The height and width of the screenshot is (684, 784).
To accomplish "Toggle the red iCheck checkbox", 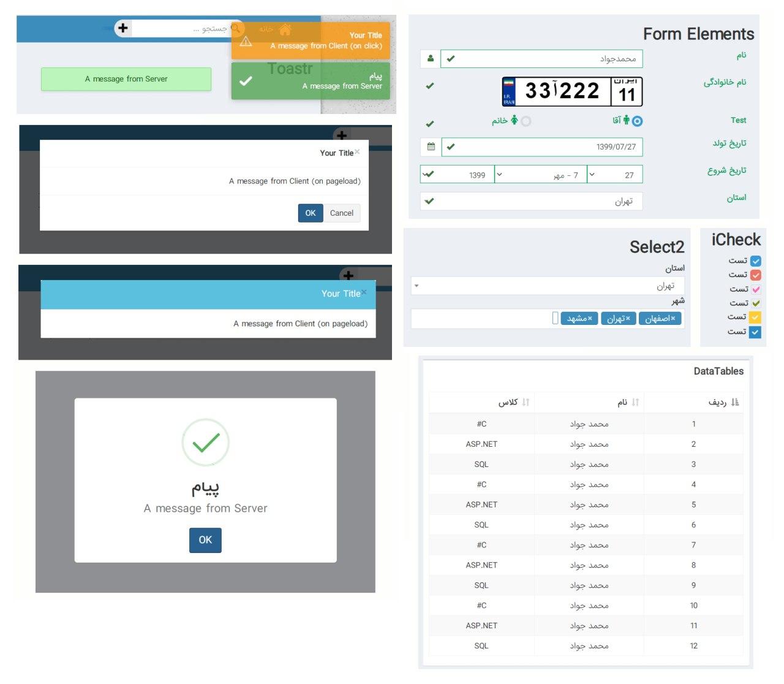I will pyautogui.click(x=756, y=275).
